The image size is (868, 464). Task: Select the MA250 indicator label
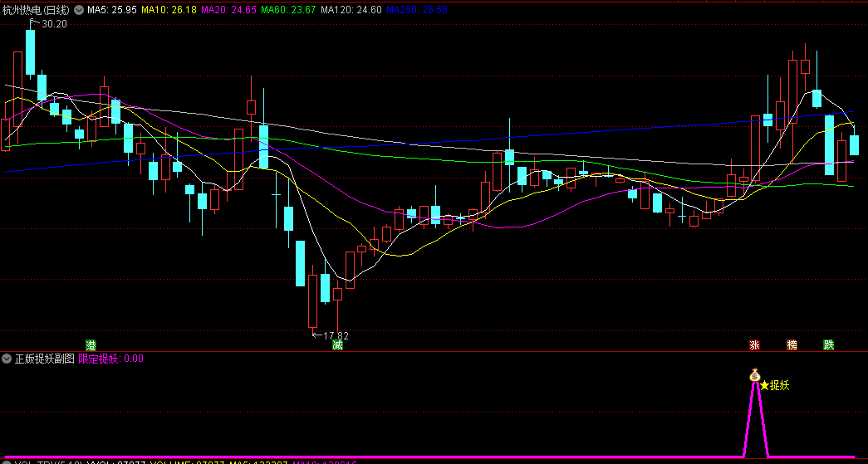pyautogui.click(x=416, y=9)
